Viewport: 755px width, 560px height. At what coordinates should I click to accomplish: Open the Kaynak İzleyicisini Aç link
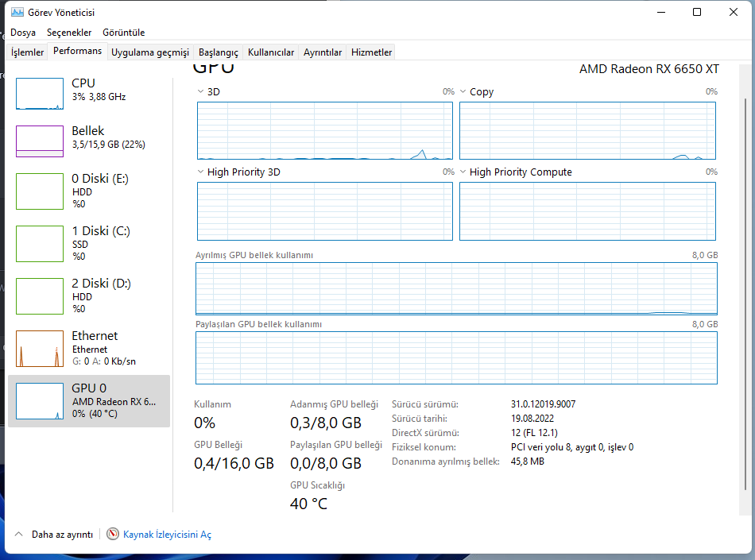coord(167,534)
